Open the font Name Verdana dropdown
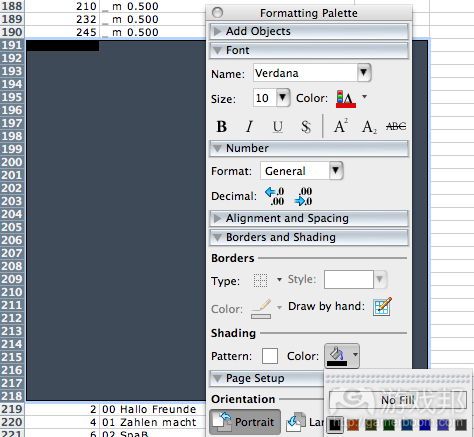Viewport: 474px width, 437px height. tap(364, 73)
